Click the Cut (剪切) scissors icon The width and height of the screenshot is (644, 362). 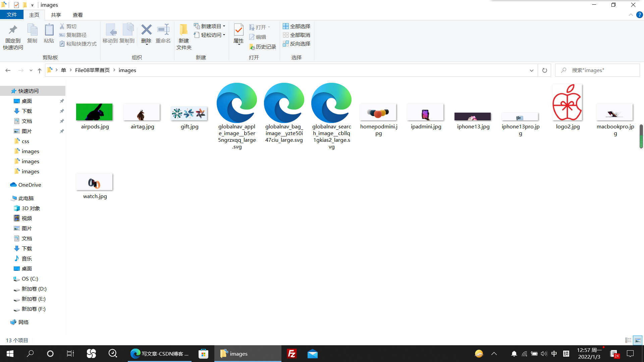[62, 26]
